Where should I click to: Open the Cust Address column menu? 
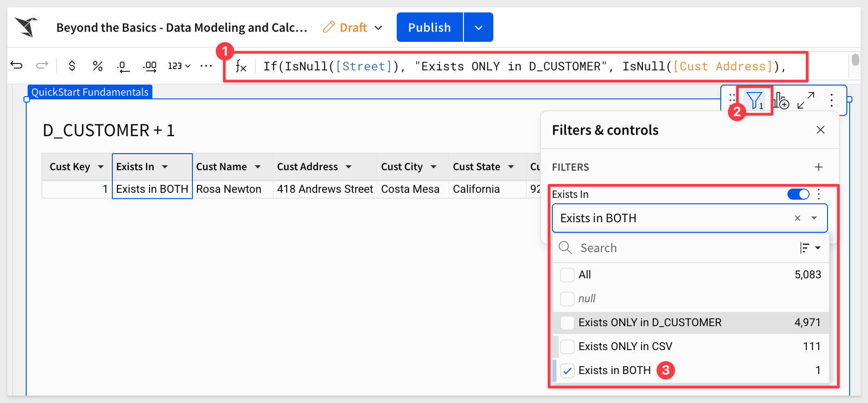pos(348,167)
